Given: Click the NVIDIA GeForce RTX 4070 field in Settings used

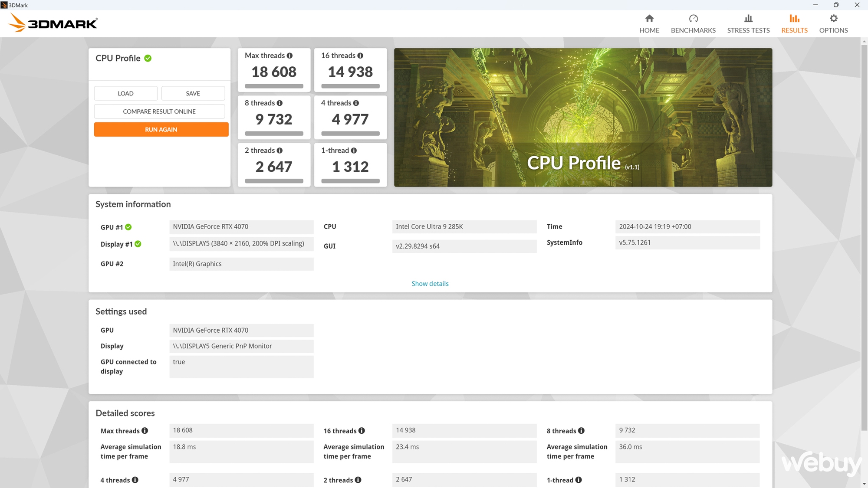Looking at the screenshot, I should pos(241,331).
